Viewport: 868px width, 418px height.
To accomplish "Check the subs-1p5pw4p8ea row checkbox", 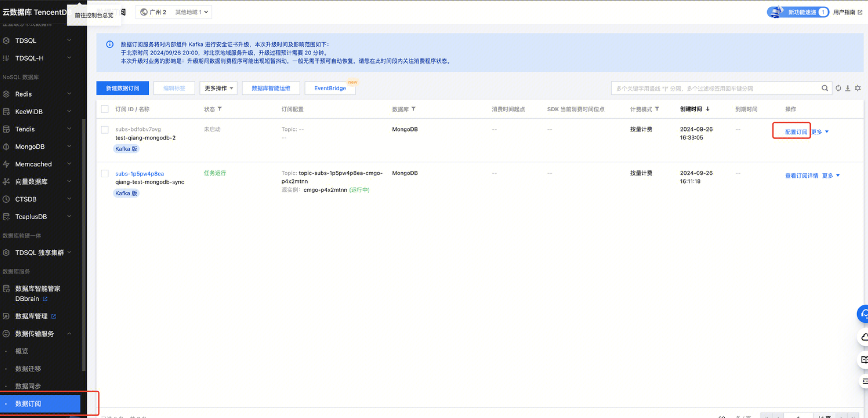I will pos(105,174).
